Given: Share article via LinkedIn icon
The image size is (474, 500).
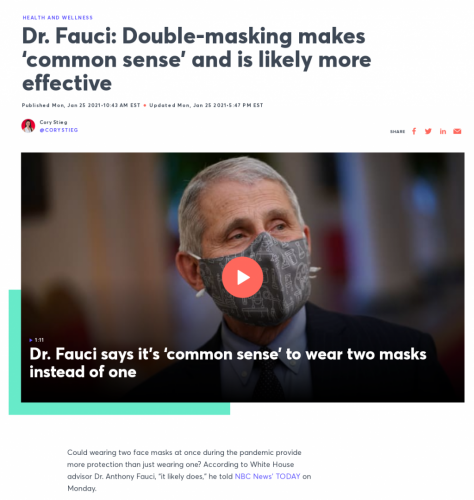Looking at the screenshot, I should (x=443, y=131).
